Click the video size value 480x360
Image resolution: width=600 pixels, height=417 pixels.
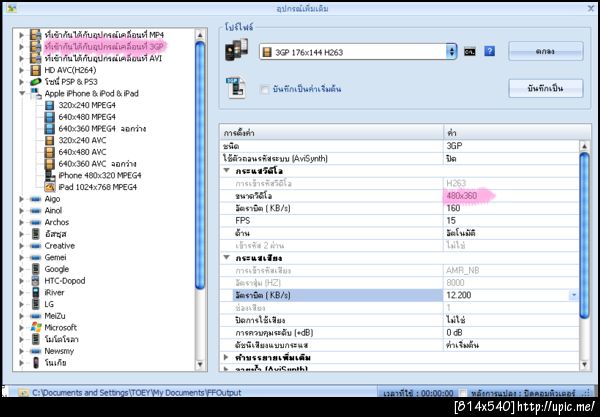click(x=461, y=196)
